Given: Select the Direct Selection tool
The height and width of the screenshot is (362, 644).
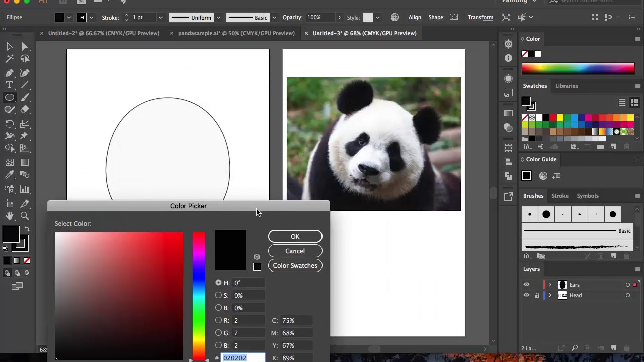Looking at the screenshot, I should point(25,47).
